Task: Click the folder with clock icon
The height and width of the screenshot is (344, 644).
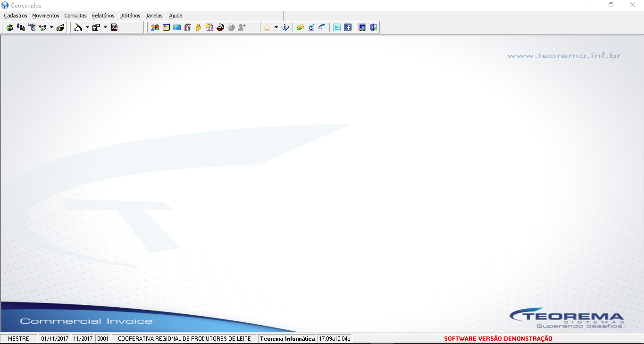Action: (209, 27)
